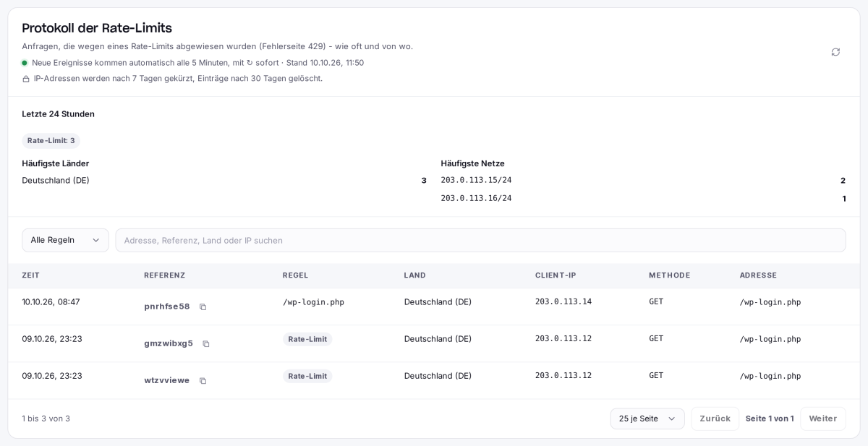Click network 203.0.113.16/24 under Häufigste Netze
The image size is (868, 446).
(x=476, y=198)
